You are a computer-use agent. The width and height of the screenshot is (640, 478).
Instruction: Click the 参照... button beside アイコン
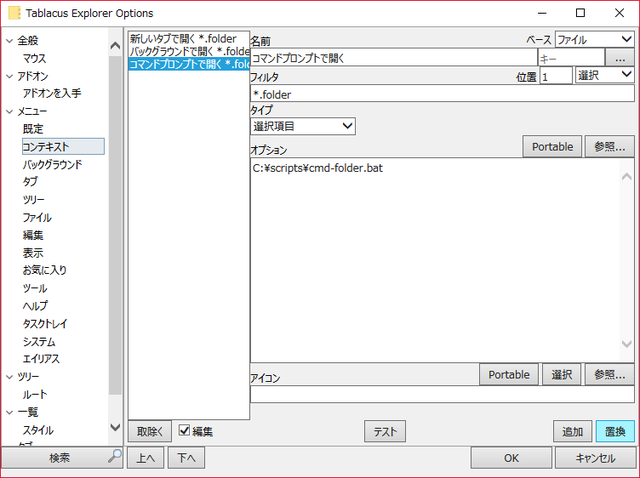coord(610,374)
